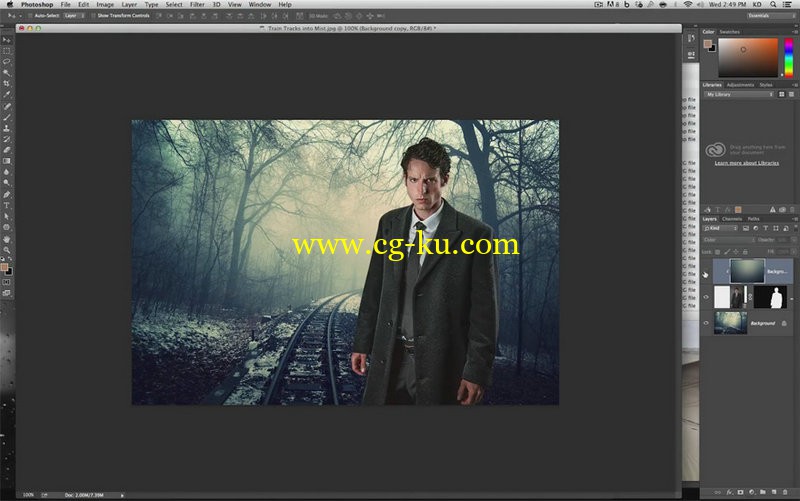Open the layer Kind filter dropdown
Image resolution: width=800 pixels, height=501 pixels.
[x=720, y=229]
